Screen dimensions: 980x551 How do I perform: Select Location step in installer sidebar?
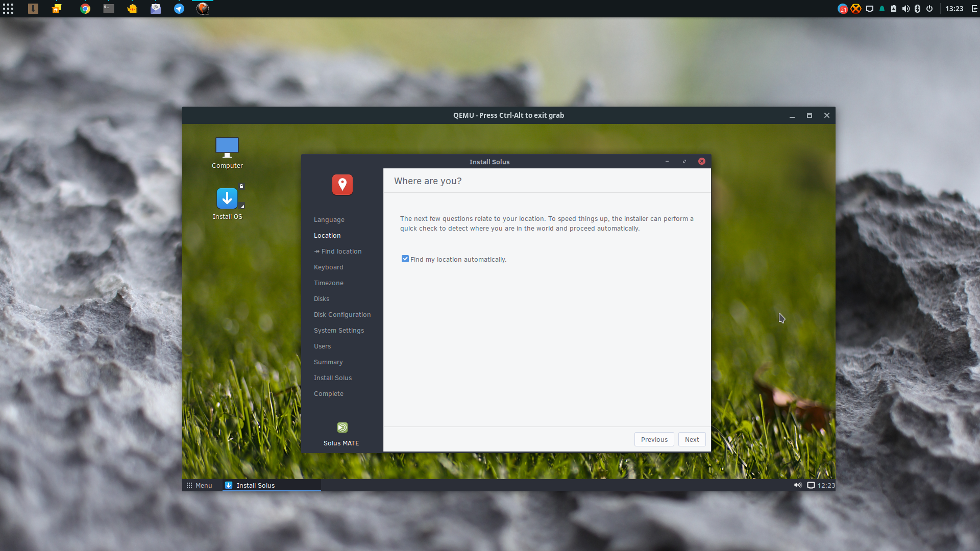point(327,236)
